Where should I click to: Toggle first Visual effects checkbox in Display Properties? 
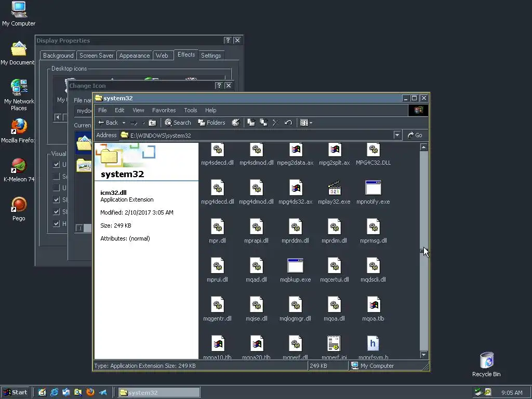pyautogui.click(x=56, y=165)
